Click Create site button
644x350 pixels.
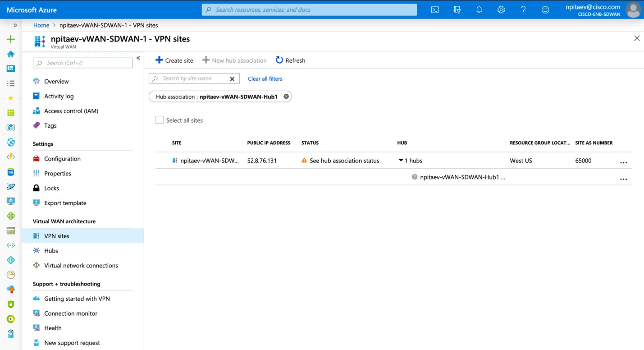click(174, 60)
